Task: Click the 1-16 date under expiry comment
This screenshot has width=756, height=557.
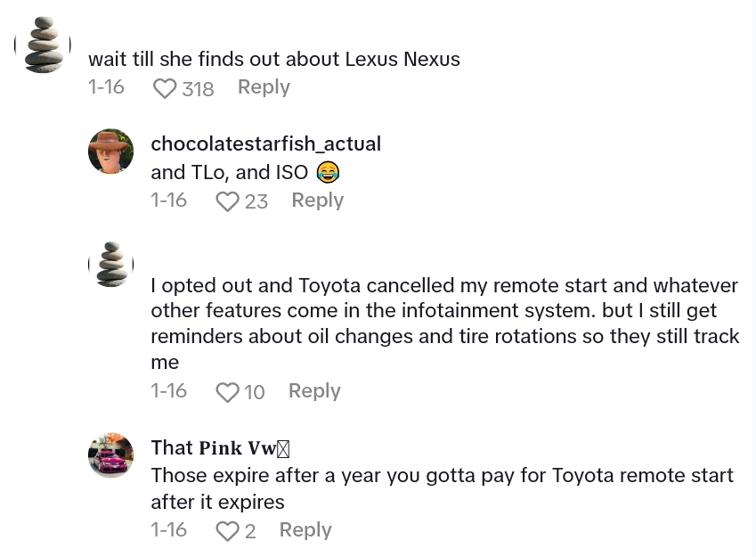Action: [168, 530]
